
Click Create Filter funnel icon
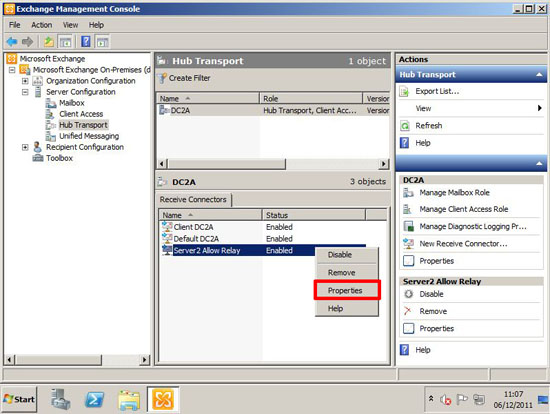click(x=162, y=78)
